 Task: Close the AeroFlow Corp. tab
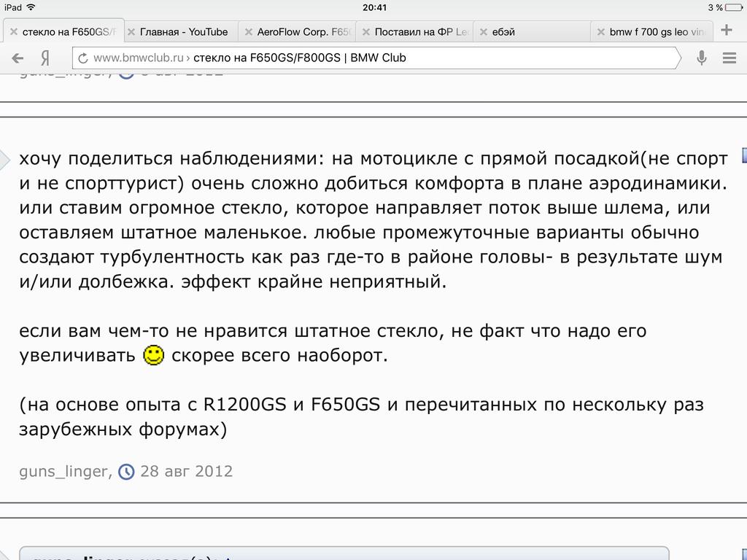(249, 32)
